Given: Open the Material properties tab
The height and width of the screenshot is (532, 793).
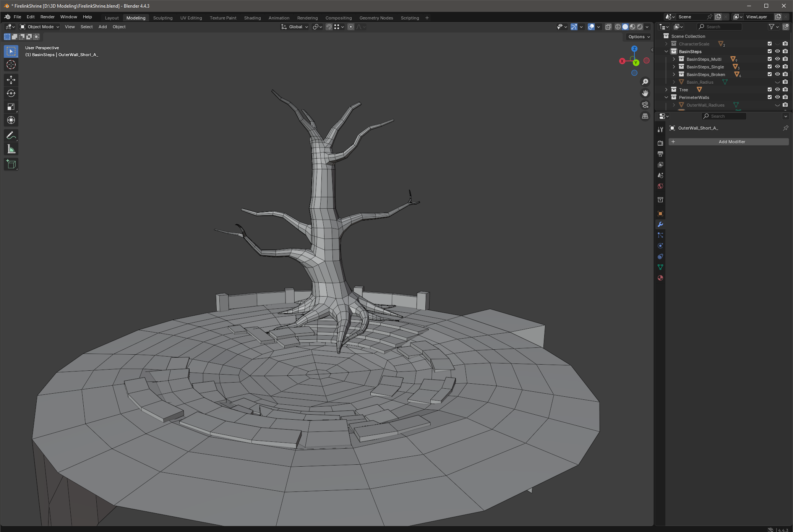Looking at the screenshot, I should click(660, 278).
